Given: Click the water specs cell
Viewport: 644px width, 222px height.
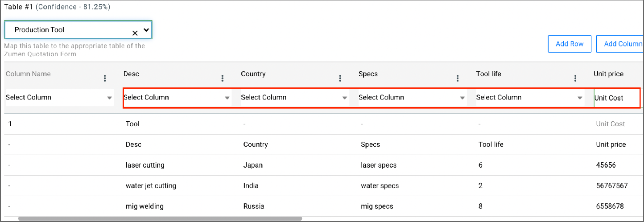Looking at the screenshot, I should tap(380, 186).
